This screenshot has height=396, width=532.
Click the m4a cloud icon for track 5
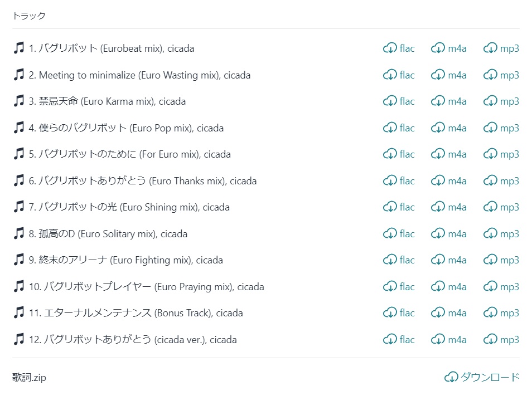[x=438, y=154]
